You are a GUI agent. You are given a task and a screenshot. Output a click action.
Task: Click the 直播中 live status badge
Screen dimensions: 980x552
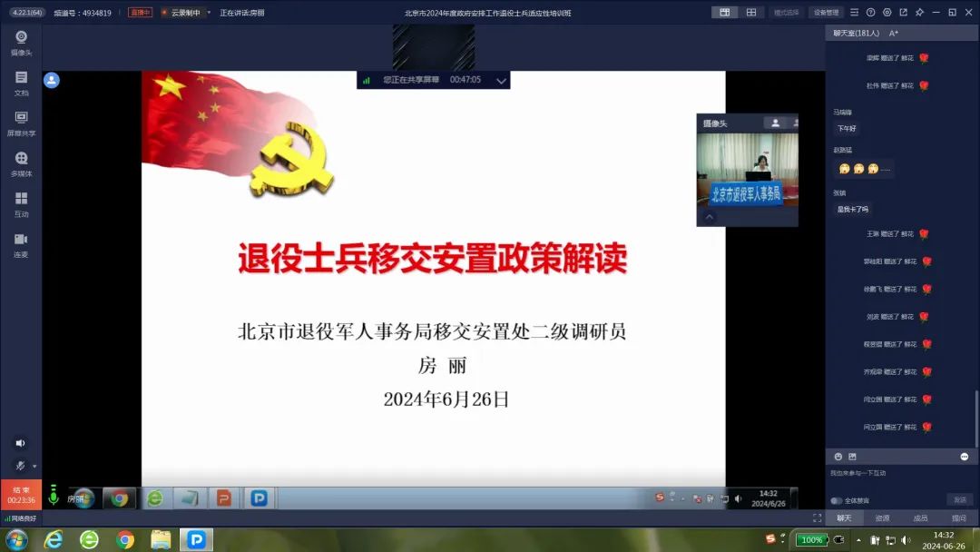click(x=140, y=13)
